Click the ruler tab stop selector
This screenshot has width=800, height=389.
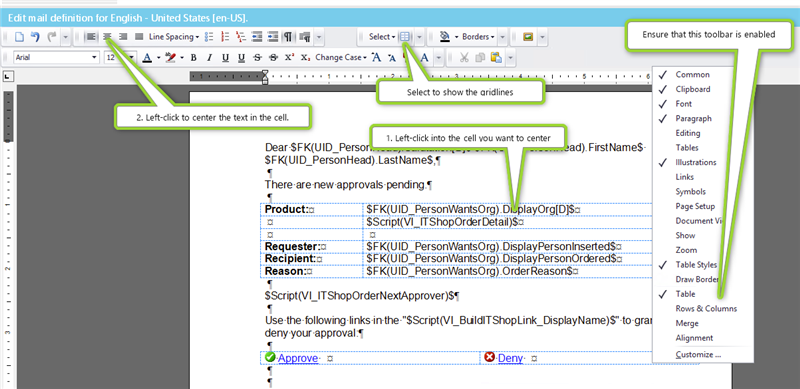[x=8, y=77]
